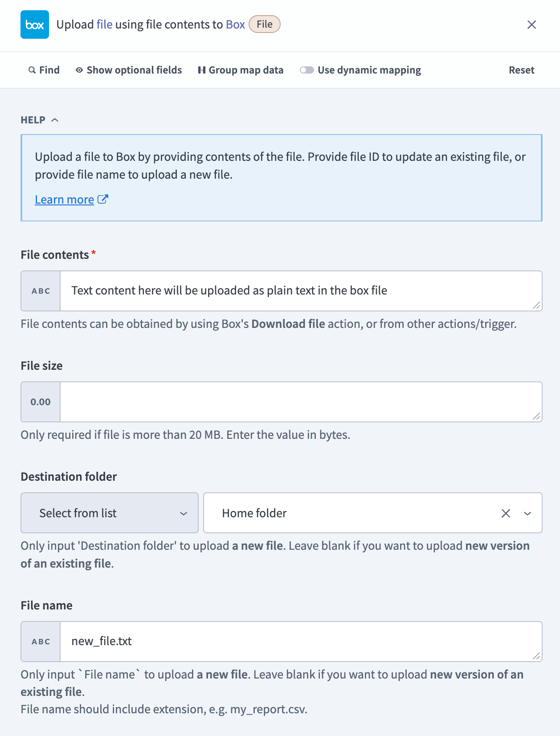Click the File name field with new_file.txt
560x736 pixels.
tap(301, 642)
